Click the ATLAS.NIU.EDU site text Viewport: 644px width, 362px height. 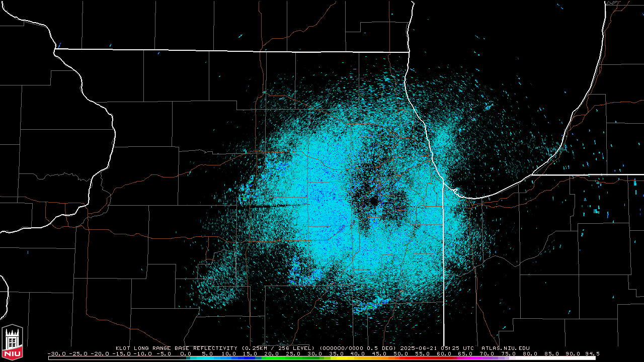coord(506,348)
